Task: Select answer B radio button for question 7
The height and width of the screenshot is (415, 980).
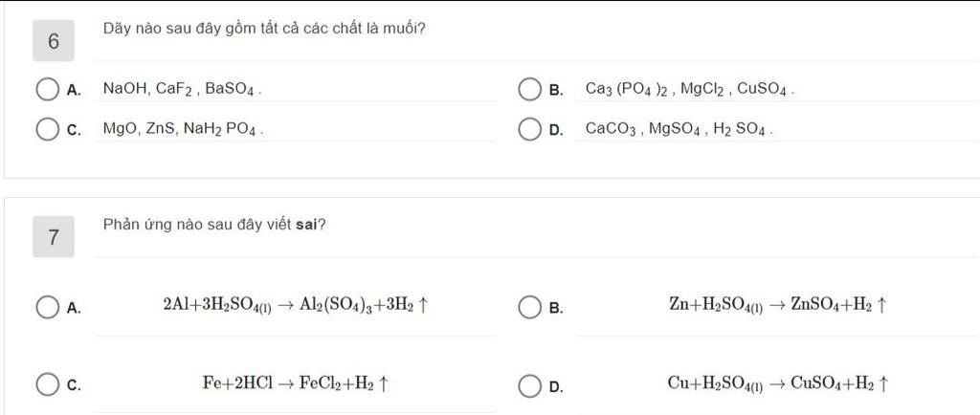Action: (x=529, y=307)
